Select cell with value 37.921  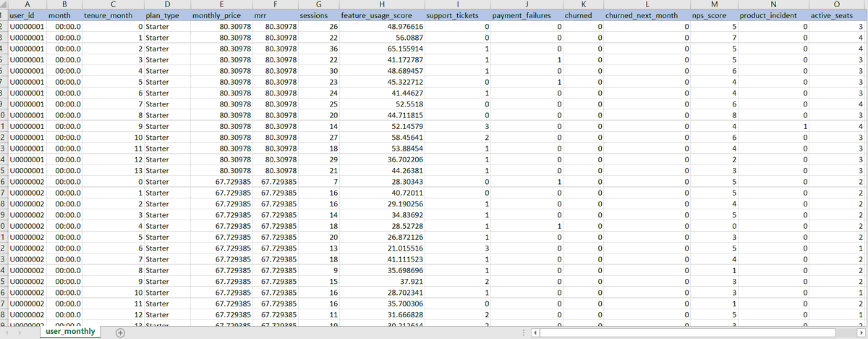381,282
